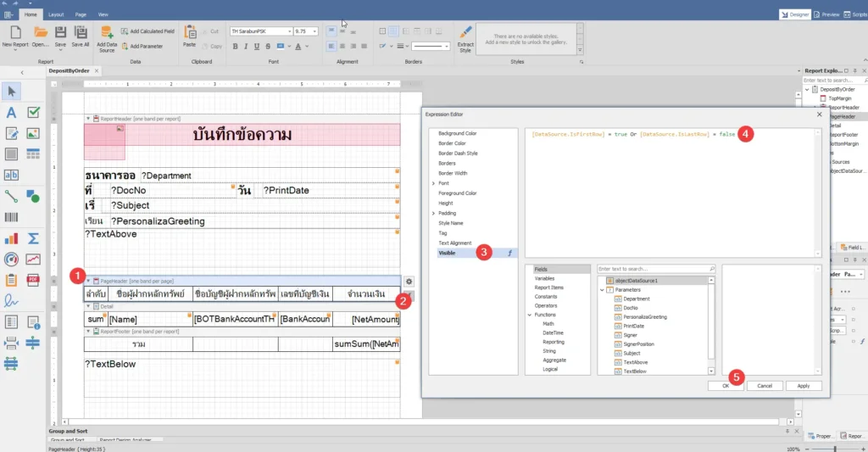Open the Preview tab
This screenshot has height=452, width=868.
point(826,14)
